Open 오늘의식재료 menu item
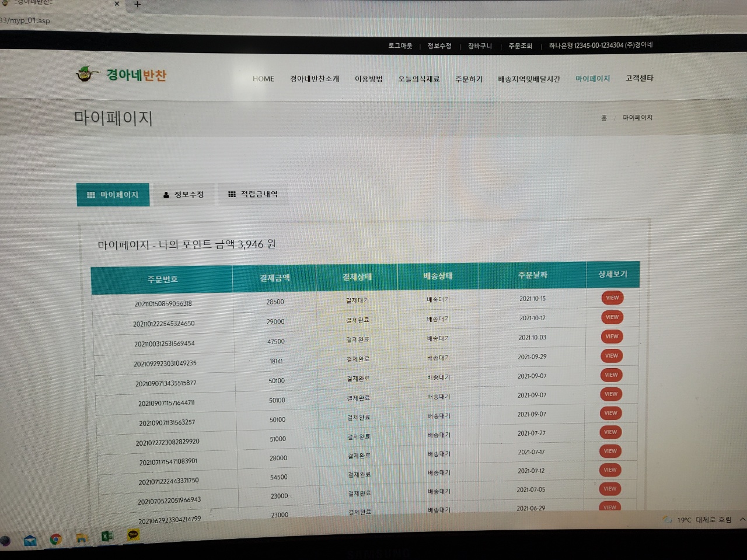Image resolution: width=747 pixels, height=560 pixels. pyautogui.click(x=418, y=79)
